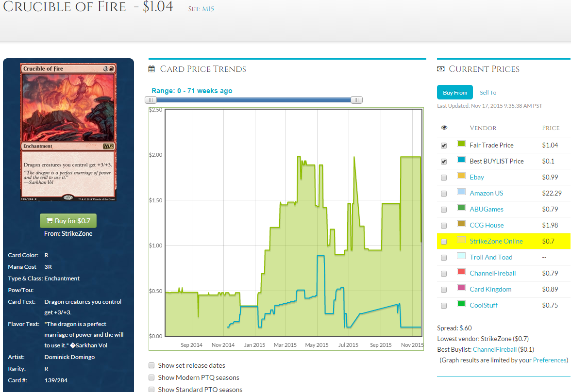
Task: Open the Ebay vendor link
Action: tap(477, 177)
